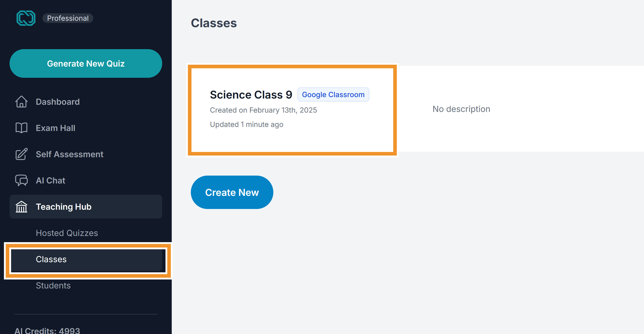Image resolution: width=644 pixels, height=334 pixels.
Task: Click the AI Chat bubbles icon
Action: coord(21,180)
